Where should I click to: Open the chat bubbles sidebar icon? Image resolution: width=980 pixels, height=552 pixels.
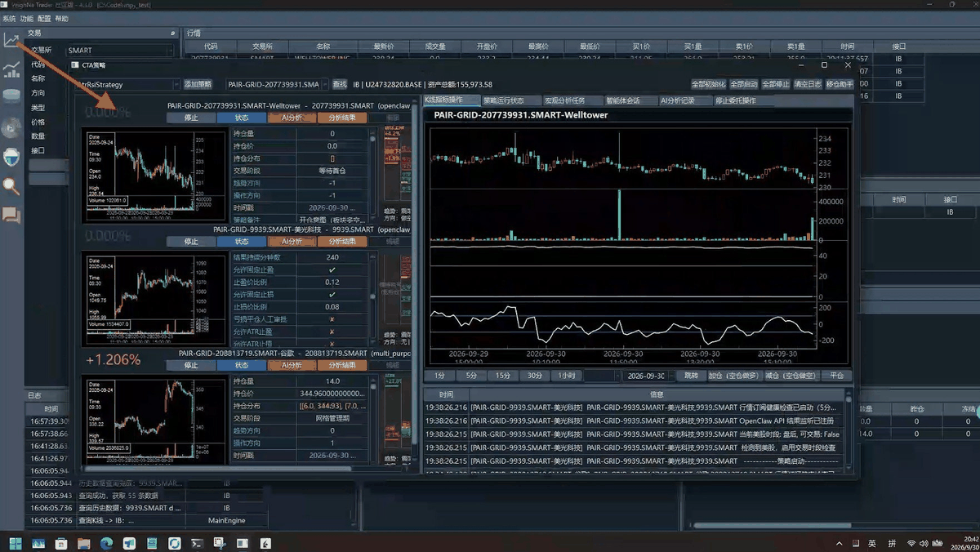pos(11,215)
